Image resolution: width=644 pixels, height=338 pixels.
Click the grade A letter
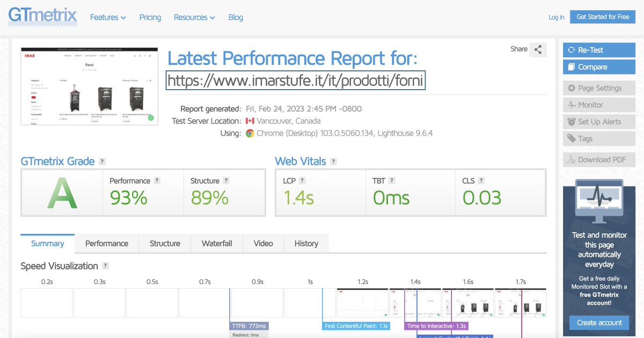[x=62, y=193]
